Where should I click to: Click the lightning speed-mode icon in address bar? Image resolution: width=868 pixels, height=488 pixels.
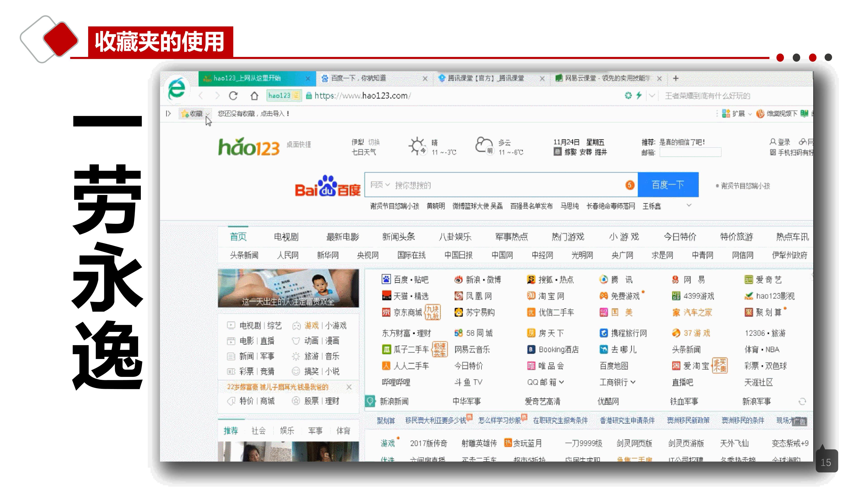(639, 95)
